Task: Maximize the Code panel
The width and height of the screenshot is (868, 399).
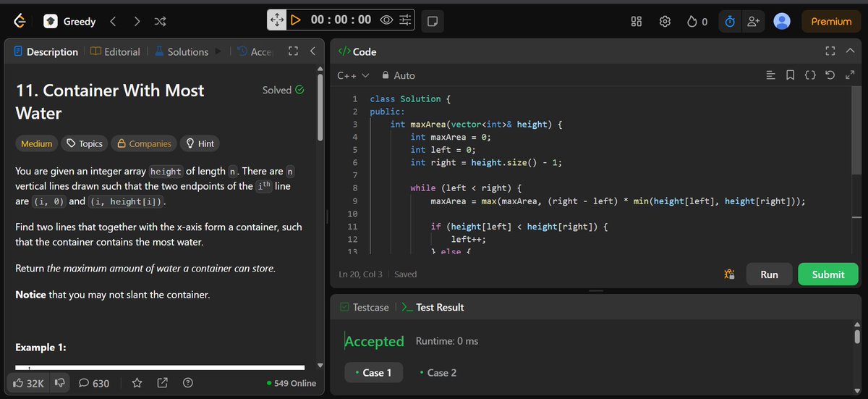Action: pos(830,51)
